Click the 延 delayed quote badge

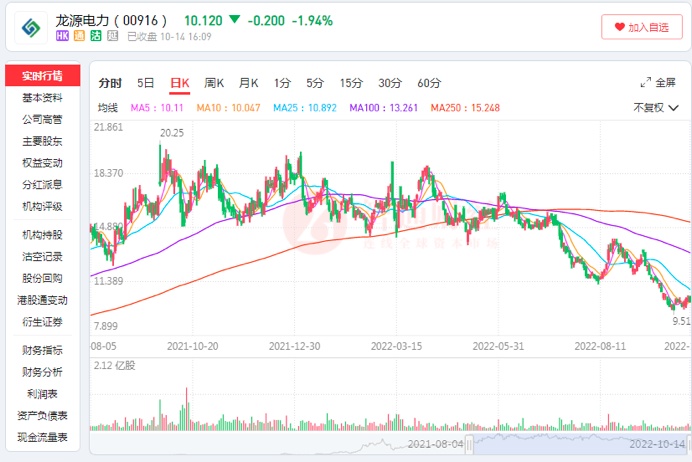click(112, 36)
